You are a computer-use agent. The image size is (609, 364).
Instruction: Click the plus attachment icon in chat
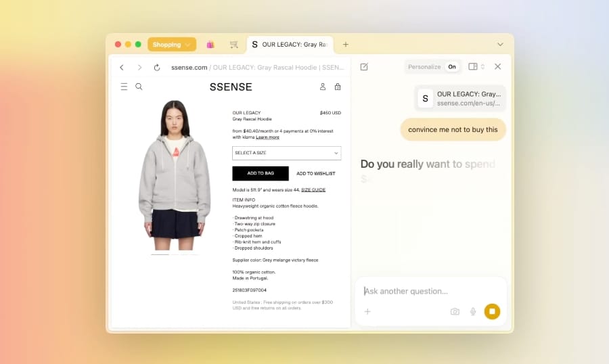pos(367,311)
